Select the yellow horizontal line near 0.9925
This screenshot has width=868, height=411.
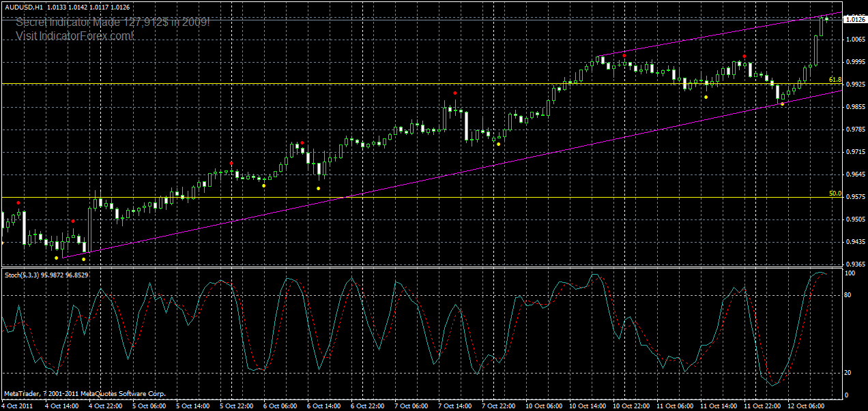point(409,82)
